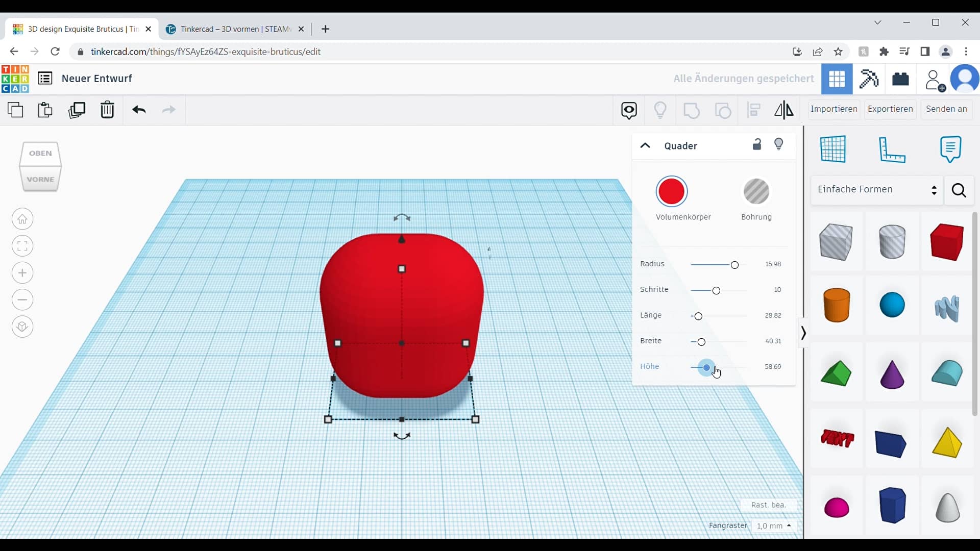Viewport: 980px width, 551px height.
Task: Pick the orange cylinder shape thumbnail
Action: [837, 305]
